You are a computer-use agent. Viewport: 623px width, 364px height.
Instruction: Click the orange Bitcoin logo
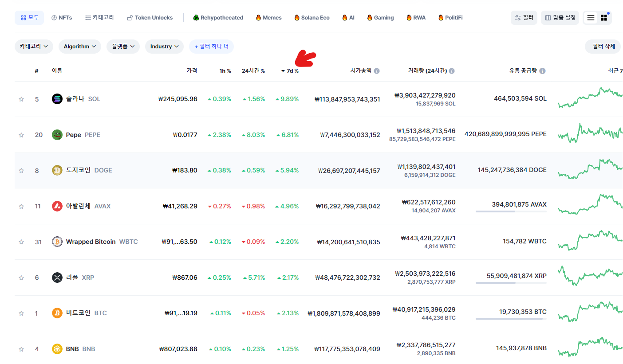57,313
